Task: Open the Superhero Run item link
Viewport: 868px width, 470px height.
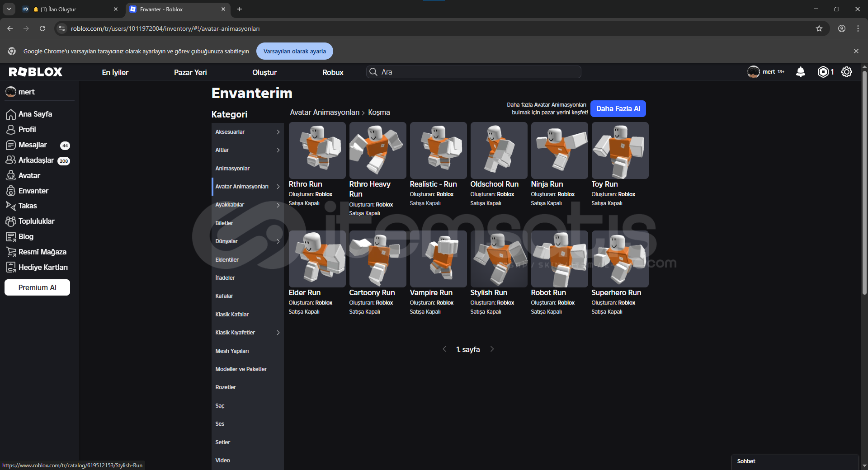Action: click(616, 292)
